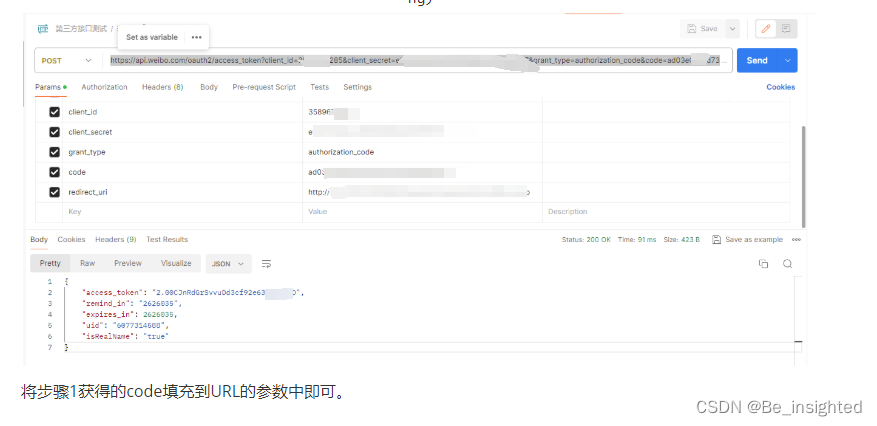The height and width of the screenshot is (426, 877).
Task: Click the "access_token" line in response
Action: tap(193, 292)
